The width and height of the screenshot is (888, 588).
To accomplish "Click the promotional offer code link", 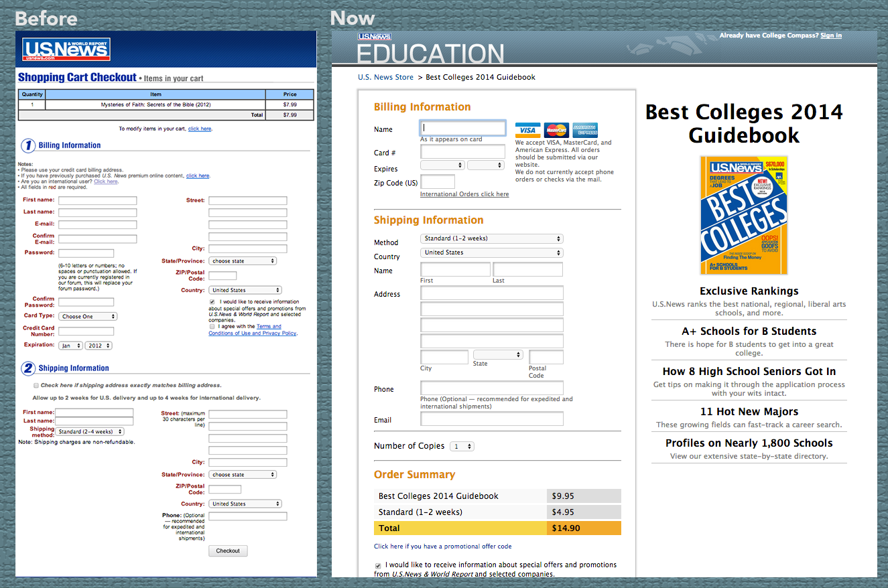I will 443,546.
